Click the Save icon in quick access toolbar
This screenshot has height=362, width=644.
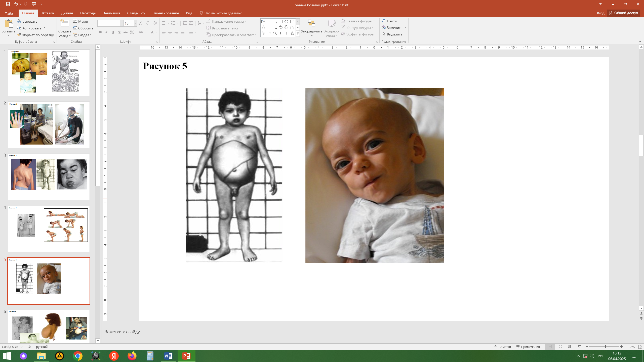click(x=8, y=4)
